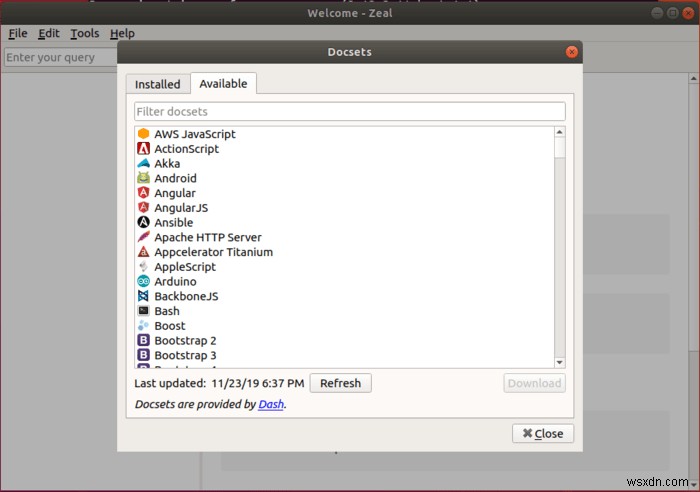
Task: Click the Ansible circle icon
Action: tap(143, 222)
